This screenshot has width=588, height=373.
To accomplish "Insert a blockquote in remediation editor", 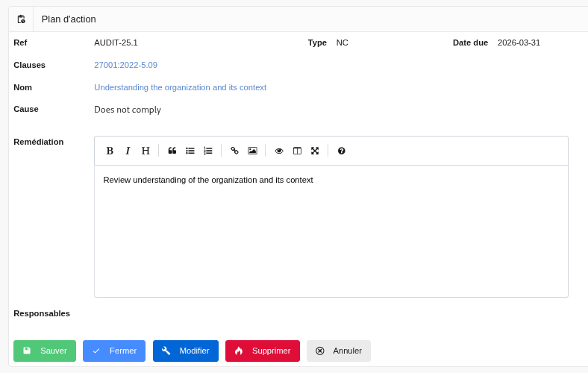I will (x=172, y=151).
